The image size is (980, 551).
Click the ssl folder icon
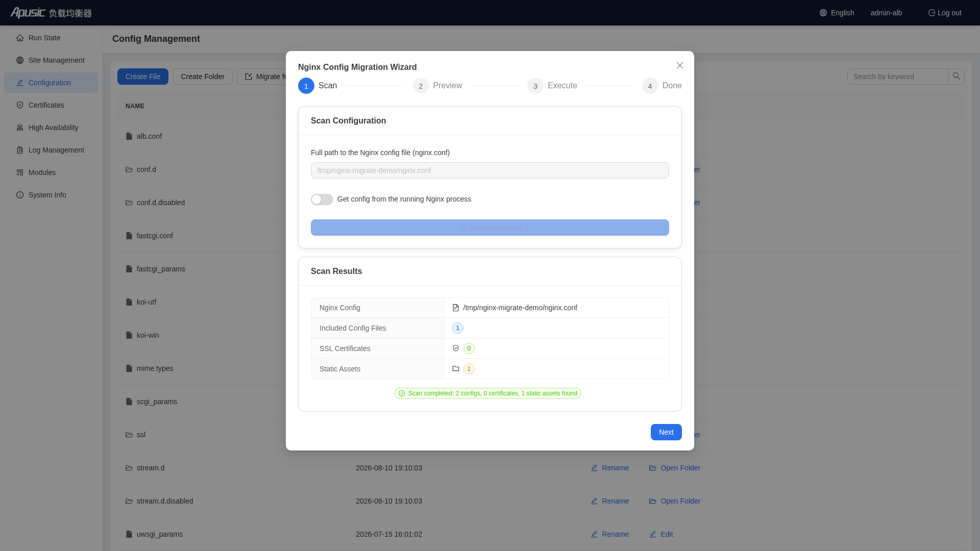click(x=129, y=435)
